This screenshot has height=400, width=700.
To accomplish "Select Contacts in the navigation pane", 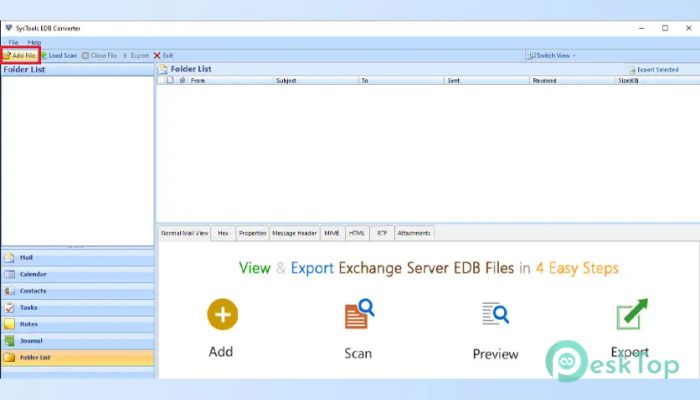I will pos(78,291).
